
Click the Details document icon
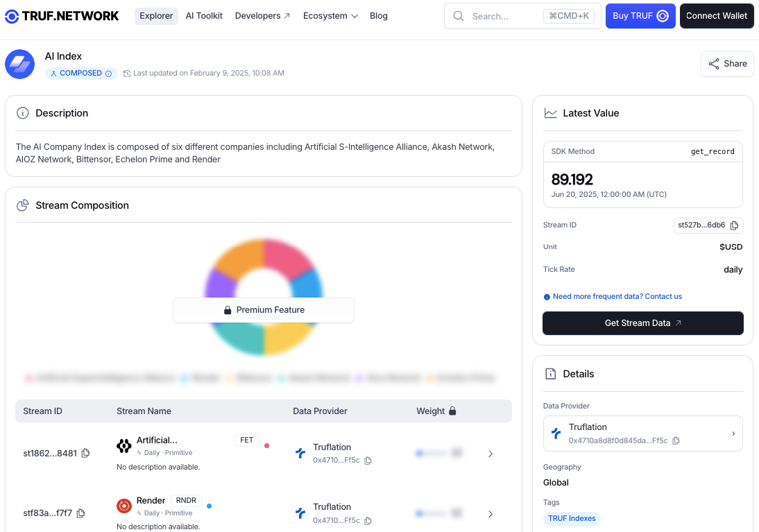(x=550, y=374)
